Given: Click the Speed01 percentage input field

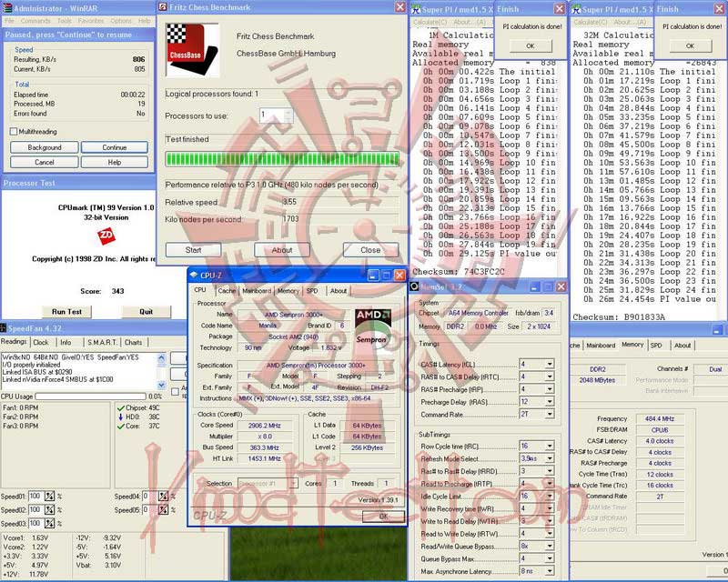Looking at the screenshot, I should pos(35,497).
